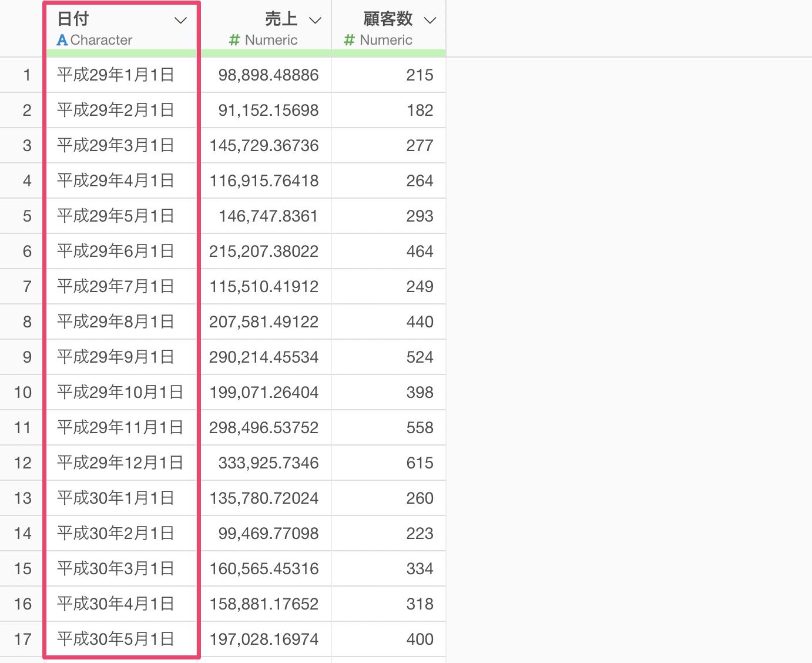
Task: Select cell 平成30年4月1日
Action: [x=116, y=604]
